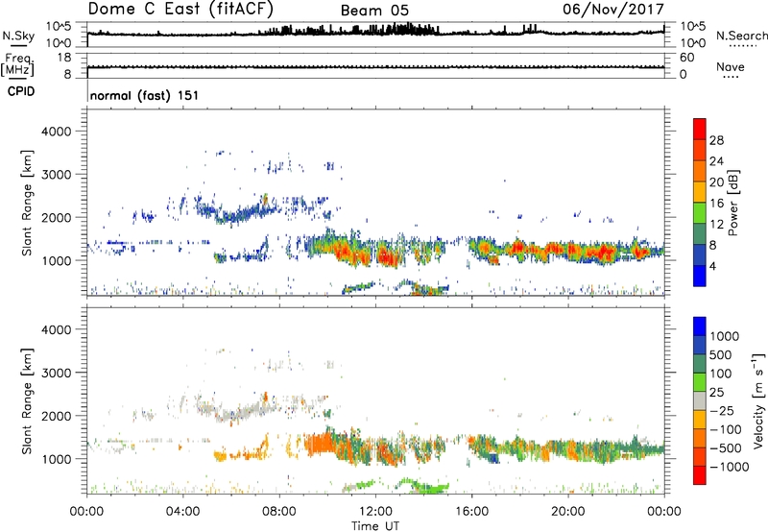Click the 'Velocity [m s-1]' colorbar label

[x=758, y=400]
